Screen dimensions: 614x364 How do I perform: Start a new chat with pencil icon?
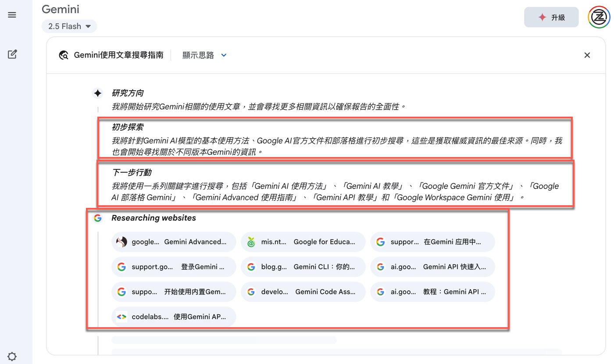12,54
